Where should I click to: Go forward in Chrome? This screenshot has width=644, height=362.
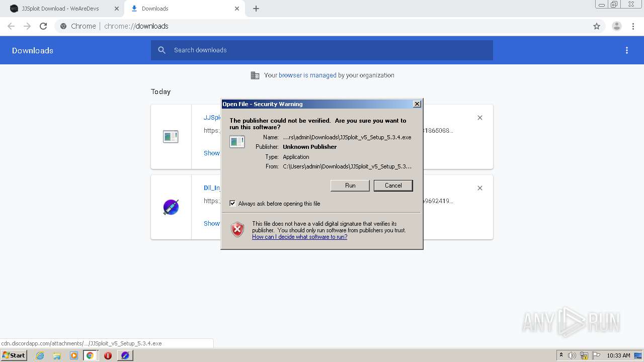[x=27, y=26]
